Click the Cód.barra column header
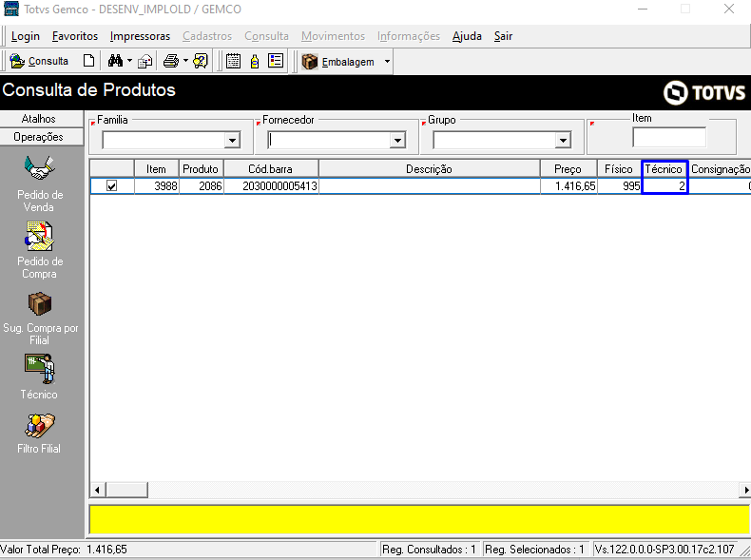The image size is (751, 560). coord(271,168)
